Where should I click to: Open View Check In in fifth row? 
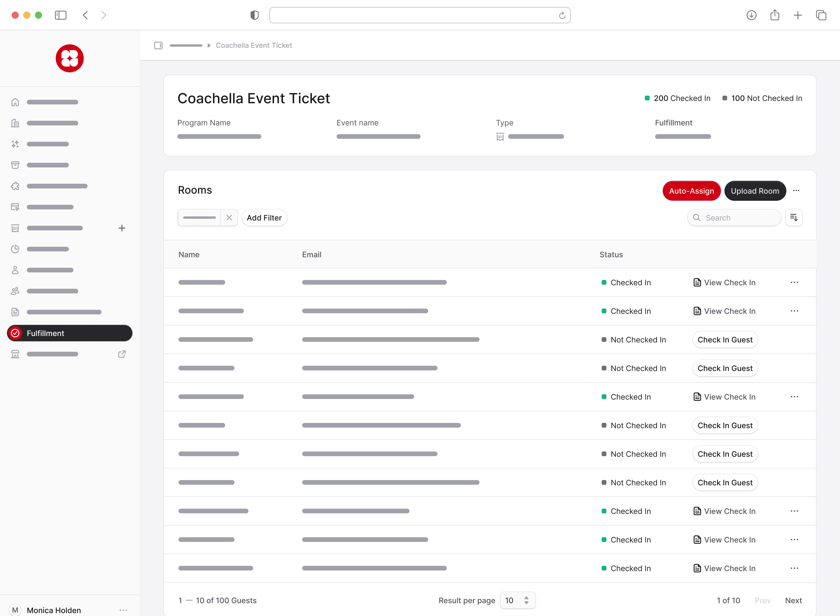click(x=724, y=397)
